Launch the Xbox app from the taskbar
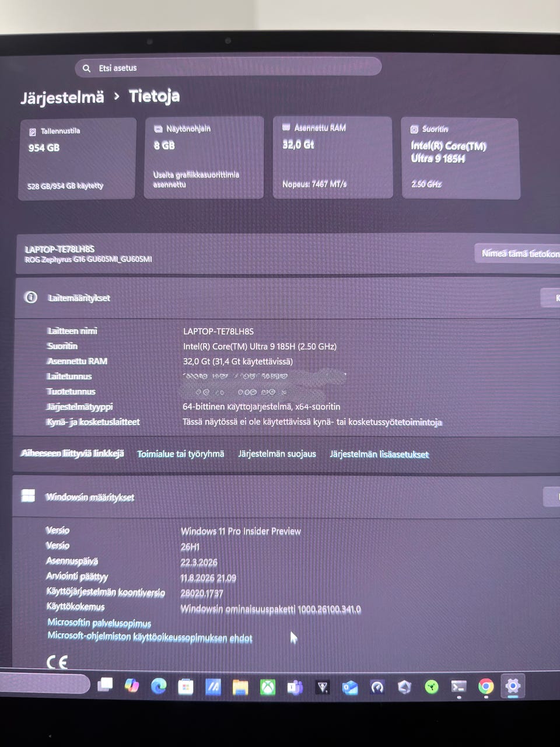 pos(268,687)
